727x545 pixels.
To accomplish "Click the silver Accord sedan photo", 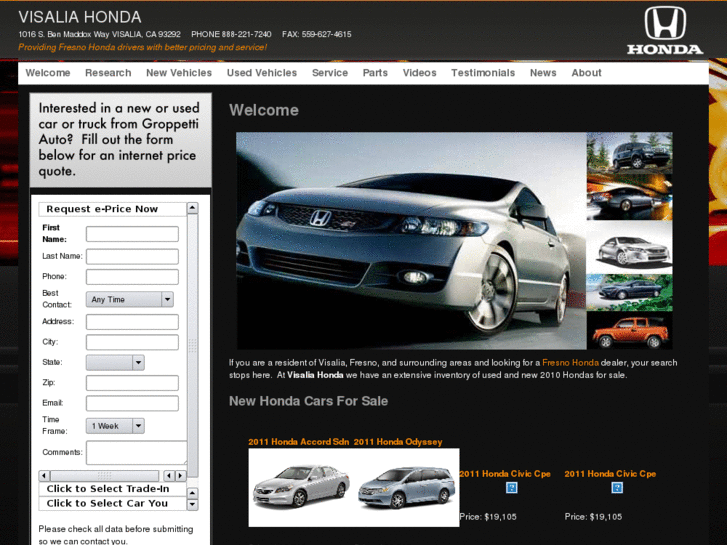I will [x=301, y=486].
